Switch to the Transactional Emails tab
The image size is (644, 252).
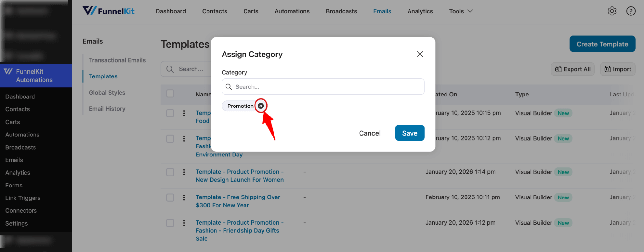[117, 60]
